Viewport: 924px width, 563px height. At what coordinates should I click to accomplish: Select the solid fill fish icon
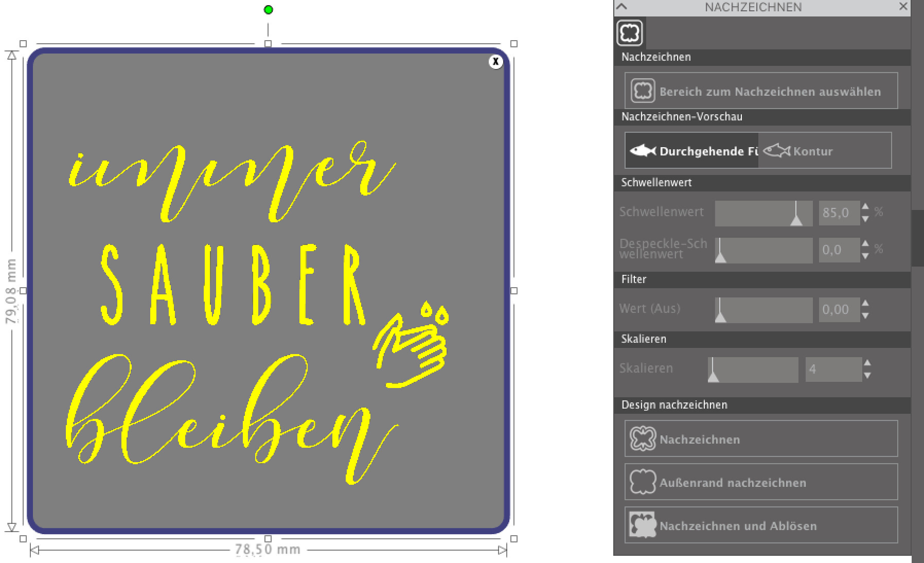tap(643, 151)
